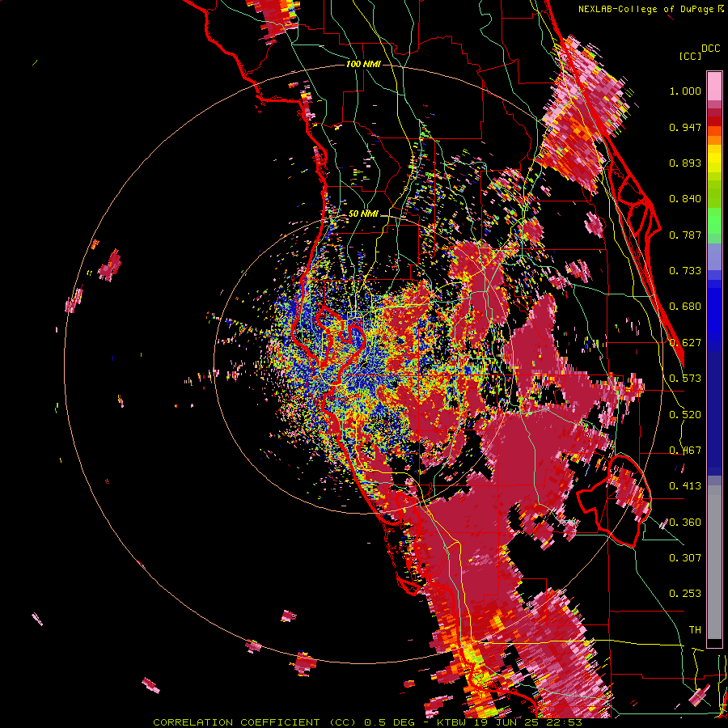Click the 0.253 legend value
The height and width of the screenshot is (728, 728).
pos(685,594)
